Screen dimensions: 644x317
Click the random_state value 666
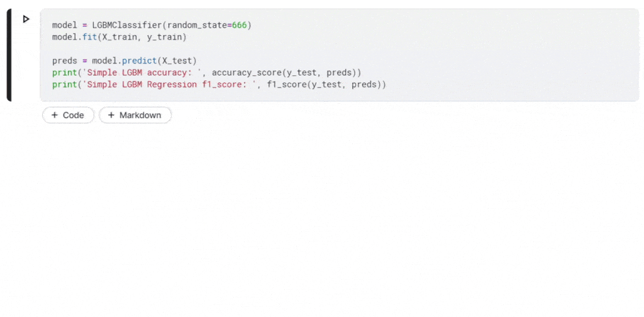240,25
